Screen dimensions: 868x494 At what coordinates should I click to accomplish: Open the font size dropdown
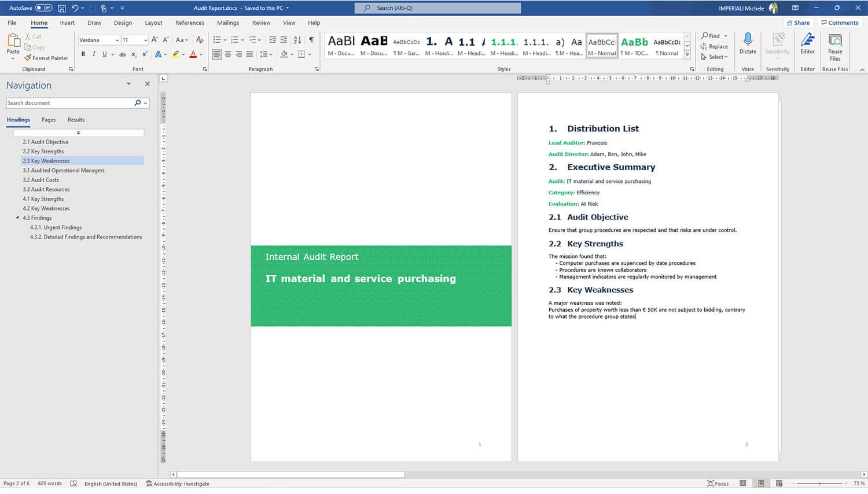tap(145, 40)
